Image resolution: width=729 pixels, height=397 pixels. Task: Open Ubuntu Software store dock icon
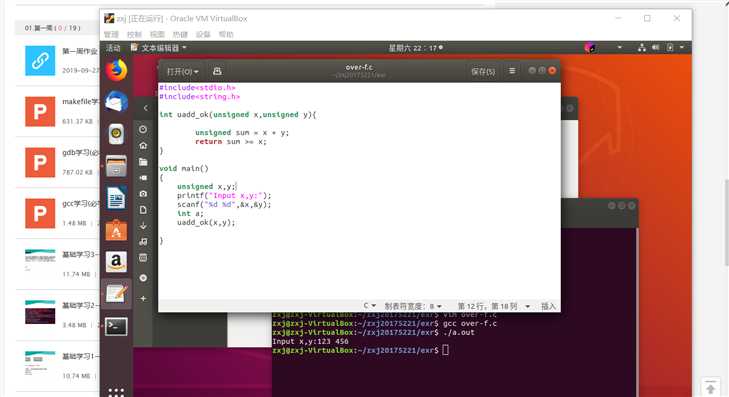point(116,230)
